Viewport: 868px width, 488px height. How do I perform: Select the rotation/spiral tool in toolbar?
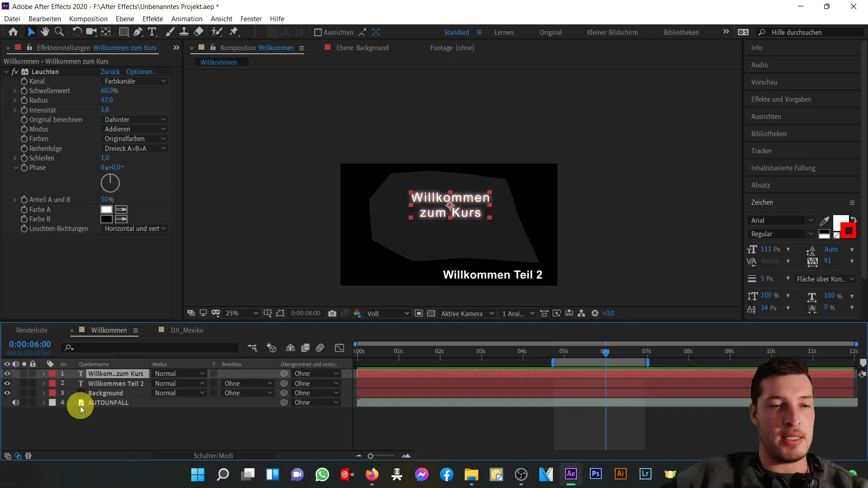(75, 32)
